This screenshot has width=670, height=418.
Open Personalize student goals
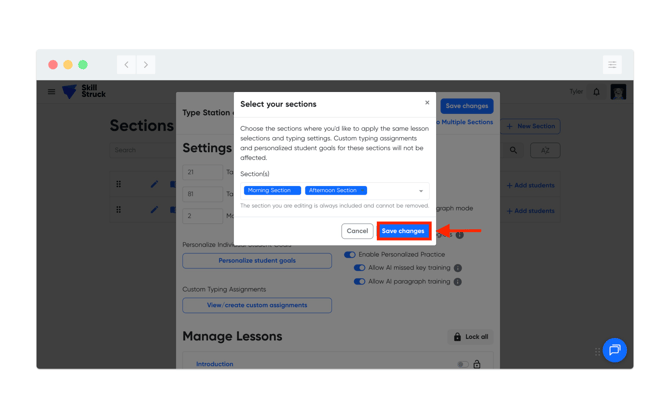(257, 261)
